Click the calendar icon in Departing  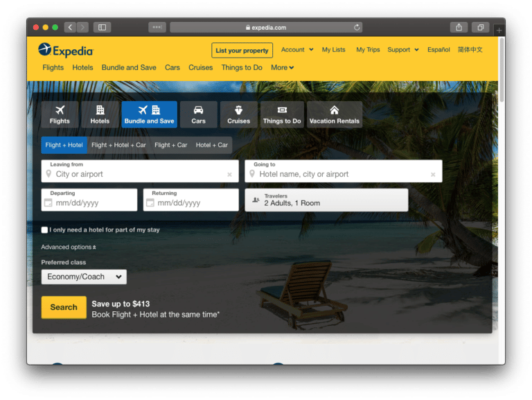coord(48,202)
